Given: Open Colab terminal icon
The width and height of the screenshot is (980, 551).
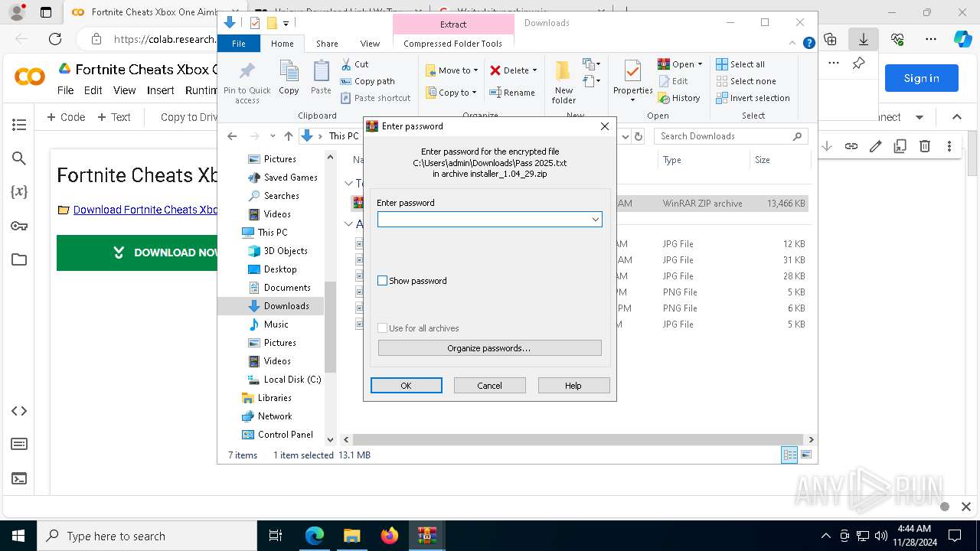Looking at the screenshot, I should [x=19, y=478].
